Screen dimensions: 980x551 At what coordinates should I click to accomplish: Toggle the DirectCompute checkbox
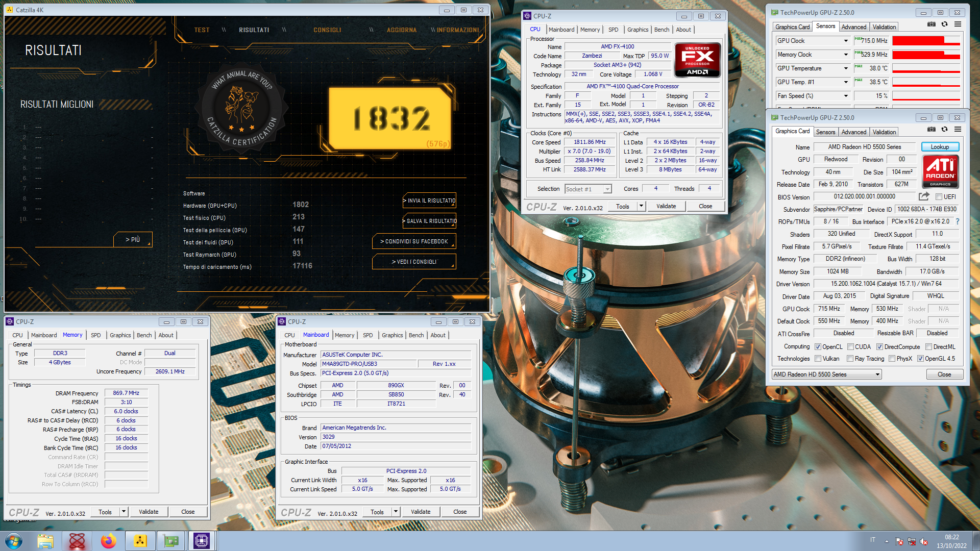[879, 347]
